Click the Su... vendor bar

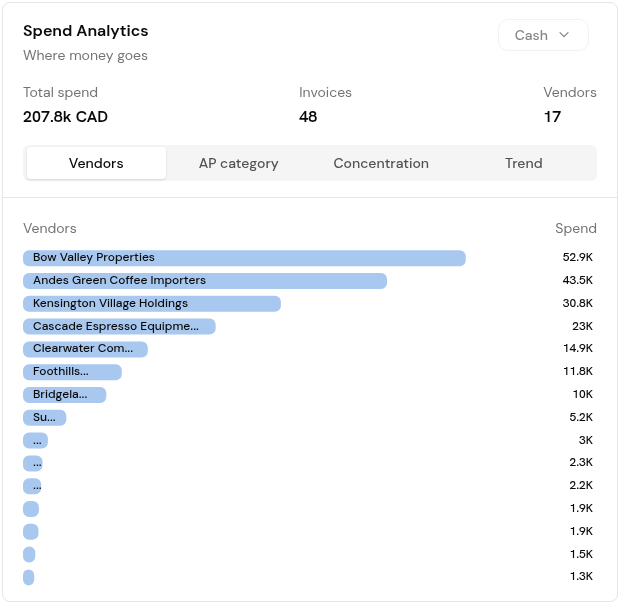click(45, 418)
